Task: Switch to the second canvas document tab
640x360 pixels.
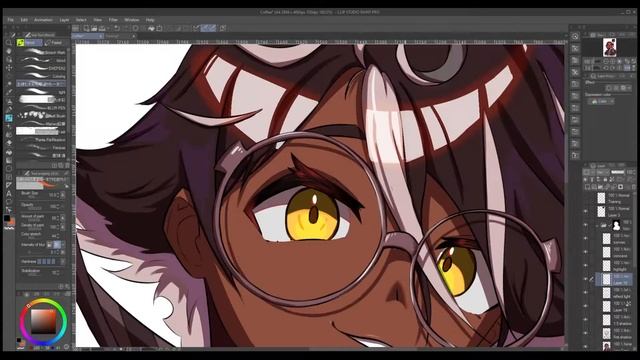Action: click(x=120, y=36)
